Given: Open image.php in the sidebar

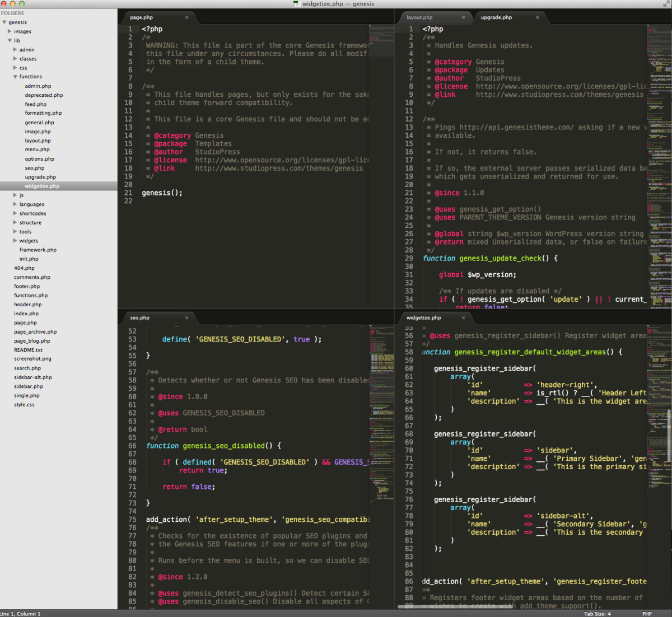Looking at the screenshot, I should click(38, 132).
